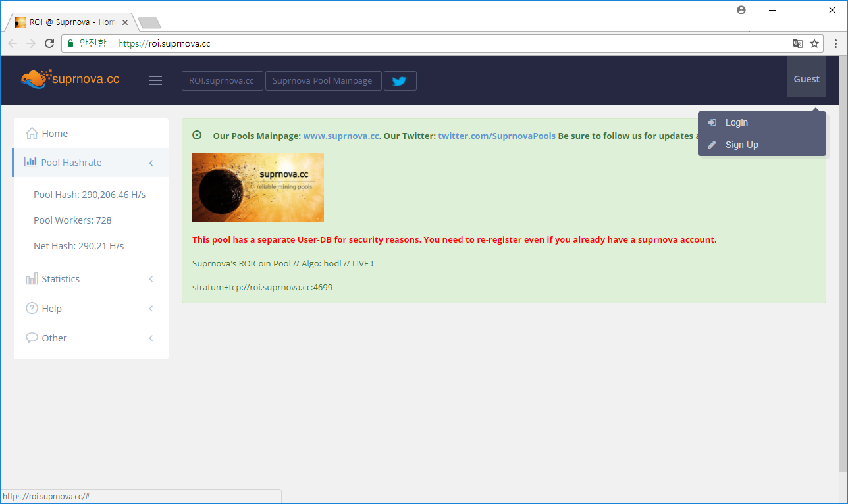Open a new browser tab

pyautogui.click(x=149, y=23)
